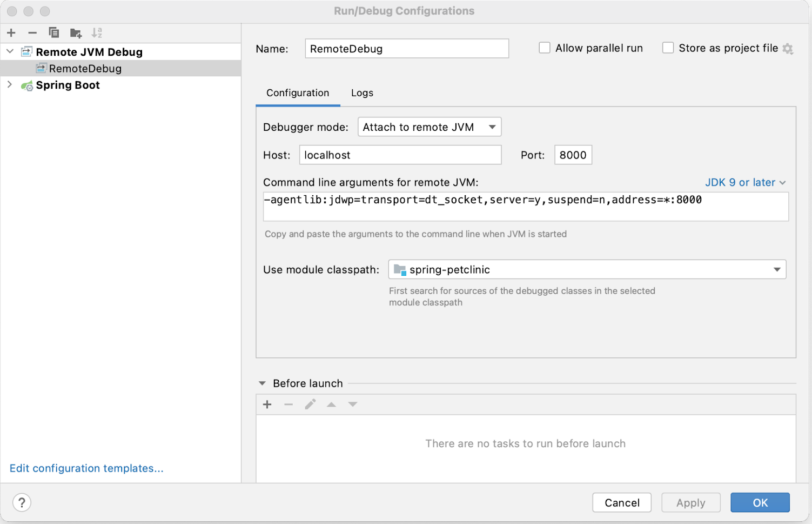This screenshot has height=524, width=812.
Task: Switch to the Logs tab
Action: pos(361,92)
